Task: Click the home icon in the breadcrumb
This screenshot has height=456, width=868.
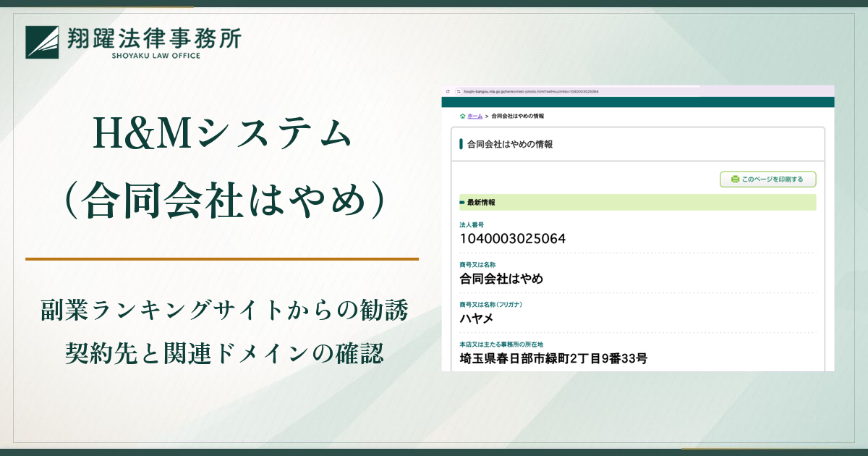Action: tap(462, 116)
